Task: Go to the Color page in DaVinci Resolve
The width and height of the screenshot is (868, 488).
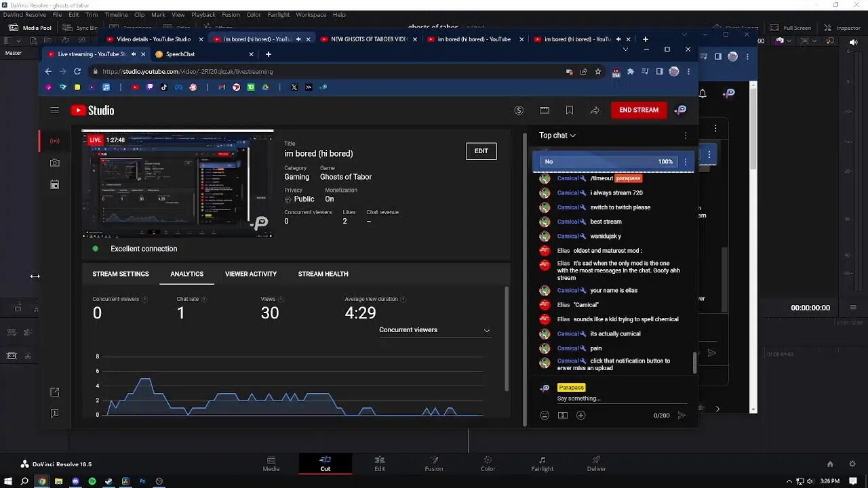Action: [x=488, y=464]
